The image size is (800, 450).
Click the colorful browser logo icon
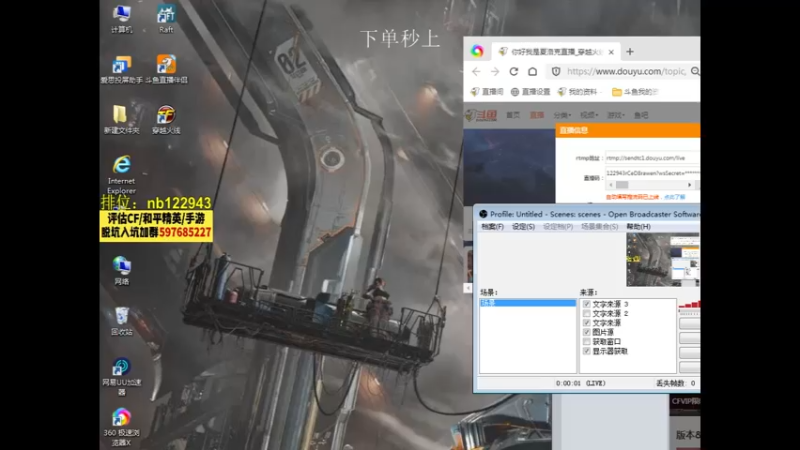[477, 51]
